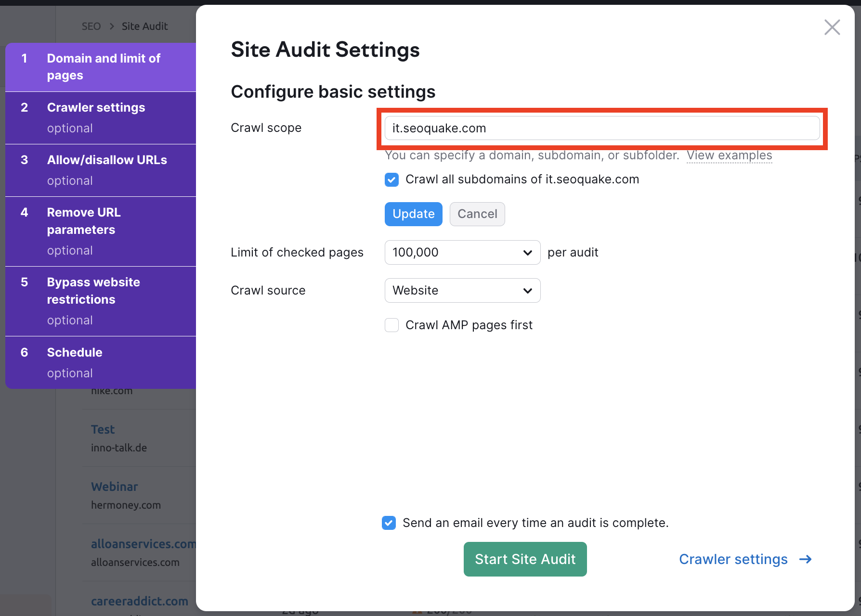This screenshot has width=861, height=616.
Task: Follow the Crawler settings link with arrow
Action: click(x=745, y=559)
